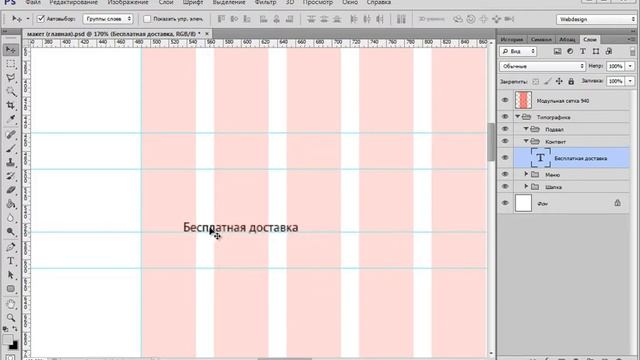640x360 pixels.
Task: Select the Модульная сетка 940 layer thumbnail
Action: 523,100
